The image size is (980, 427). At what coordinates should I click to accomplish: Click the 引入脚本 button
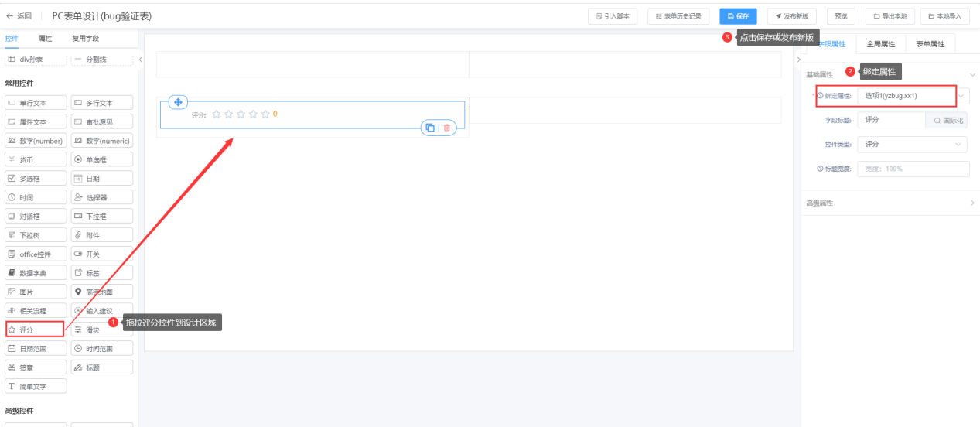point(614,15)
